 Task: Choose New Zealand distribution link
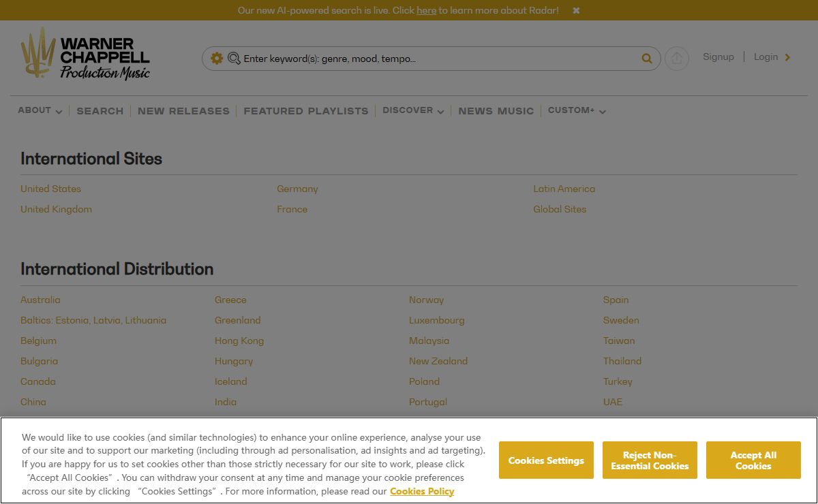tap(438, 361)
